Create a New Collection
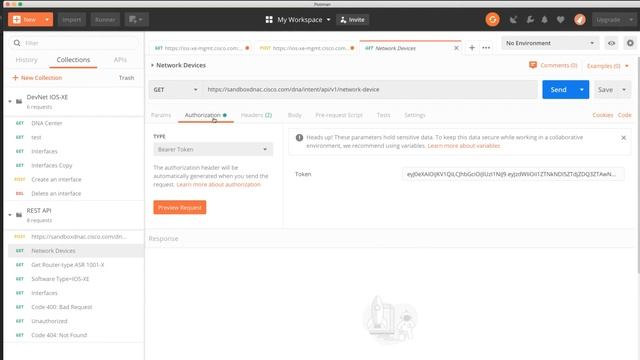 [37, 78]
